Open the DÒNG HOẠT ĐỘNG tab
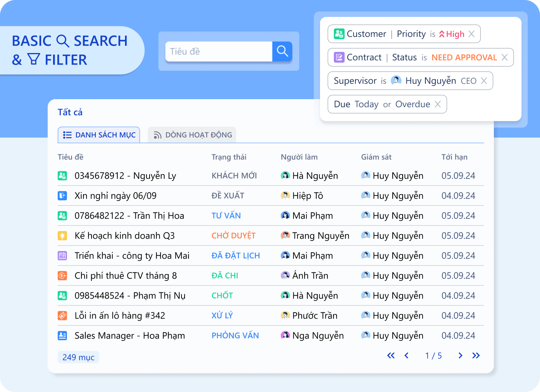This screenshot has width=540, height=392. tap(192, 135)
